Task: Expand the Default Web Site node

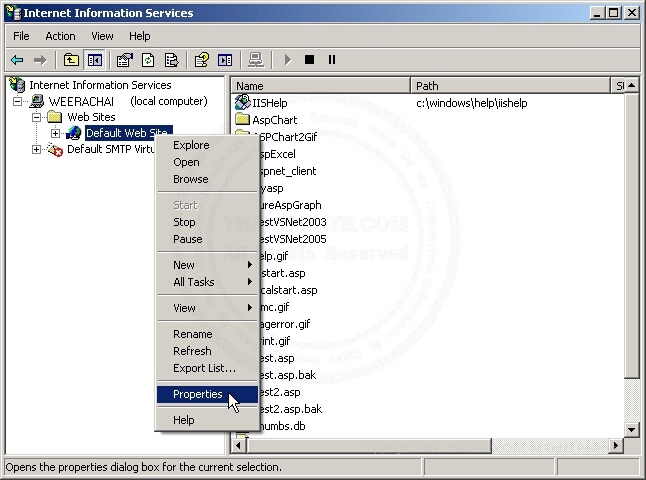Action: 55,133
